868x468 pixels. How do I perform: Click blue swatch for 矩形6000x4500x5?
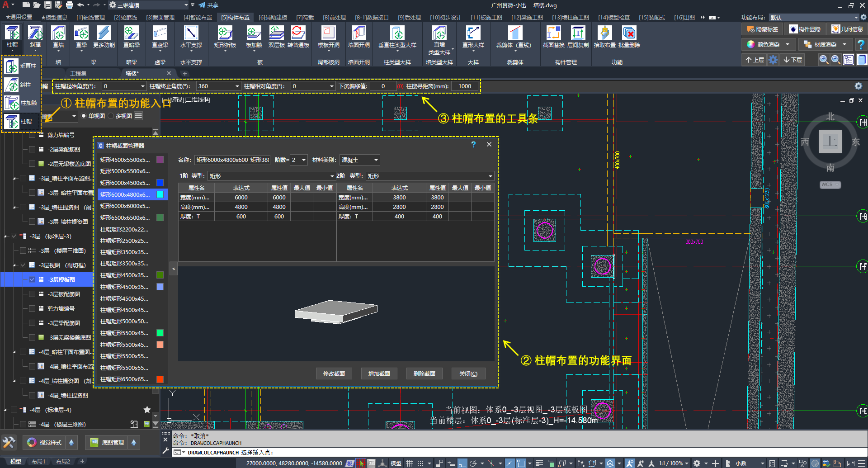pos(160,183)
